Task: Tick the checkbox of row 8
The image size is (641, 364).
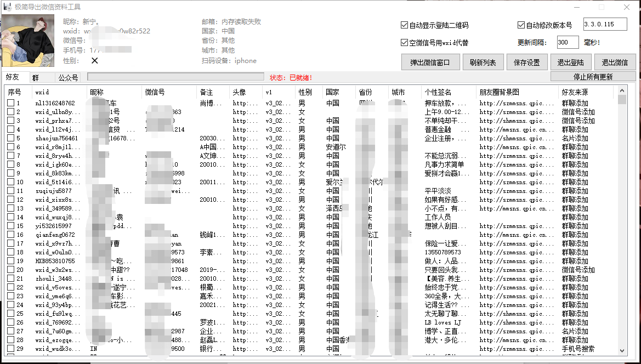Action: coord(10,164)
